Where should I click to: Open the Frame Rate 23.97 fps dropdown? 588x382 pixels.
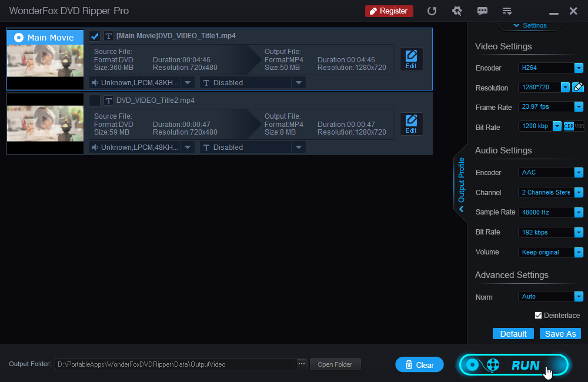pyautogui.click(x=579, y=107)
